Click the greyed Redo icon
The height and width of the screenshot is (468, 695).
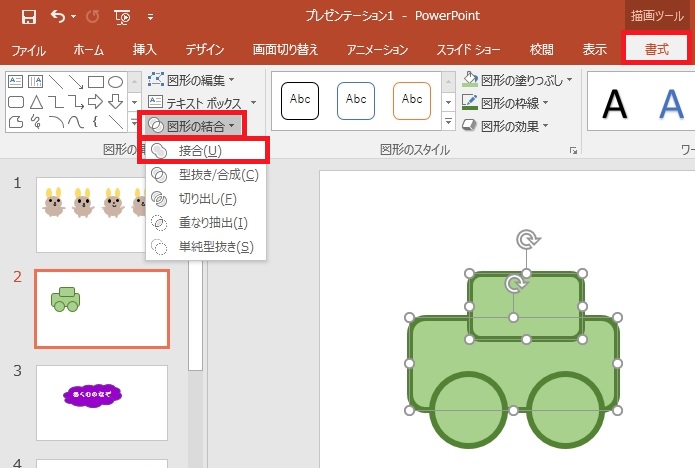pyautogui.click(x=93, y=17)
